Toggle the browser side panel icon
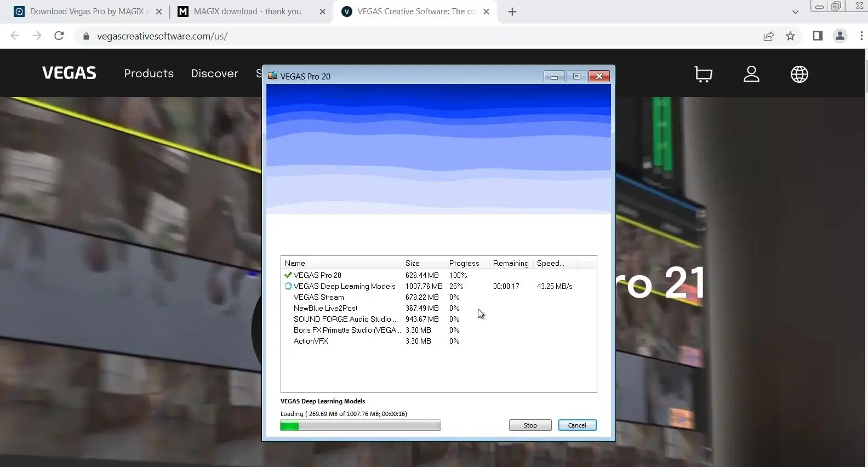The width and height of the screenshot is (868, 467). pyautogui.click(x=818, y=36)
